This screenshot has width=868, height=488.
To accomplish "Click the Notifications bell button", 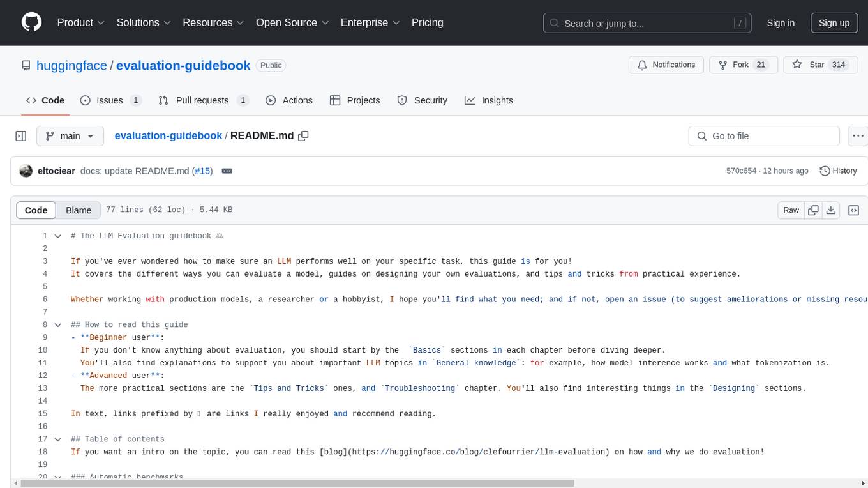I will point(666,65).
